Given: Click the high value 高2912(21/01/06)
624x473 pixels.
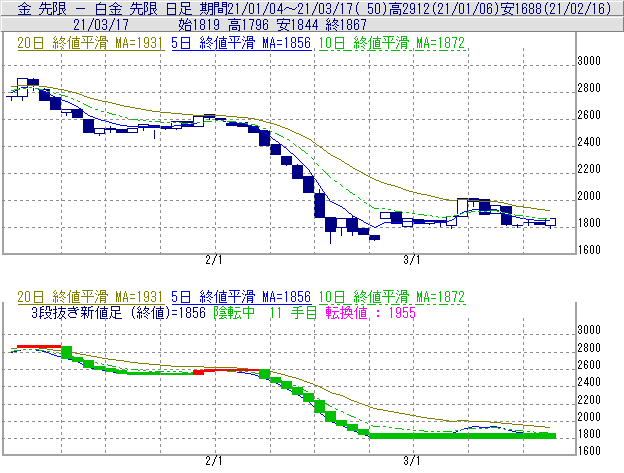Looking at the screenshot, I should point(443,8).
